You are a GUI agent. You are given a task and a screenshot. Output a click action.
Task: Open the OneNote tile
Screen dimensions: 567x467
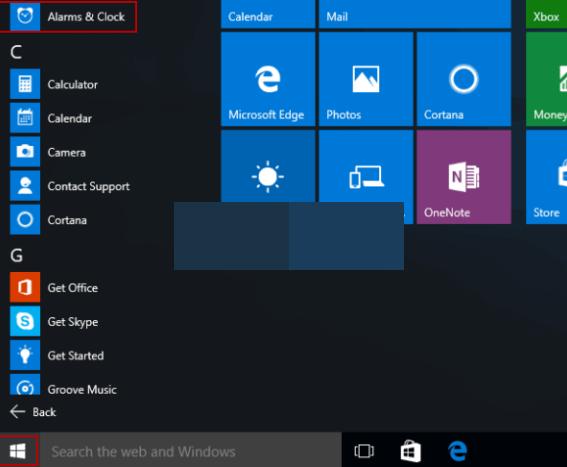(464, 177)
